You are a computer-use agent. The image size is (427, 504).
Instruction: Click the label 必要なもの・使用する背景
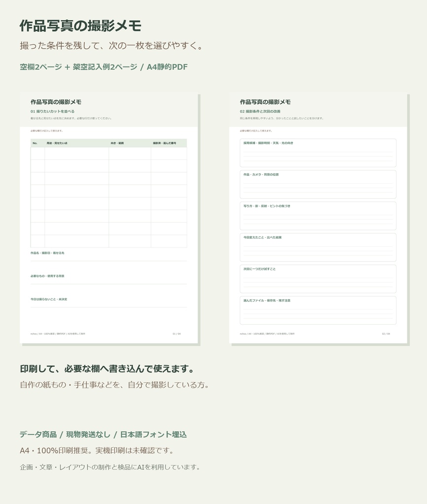click(x=47, y=276)
